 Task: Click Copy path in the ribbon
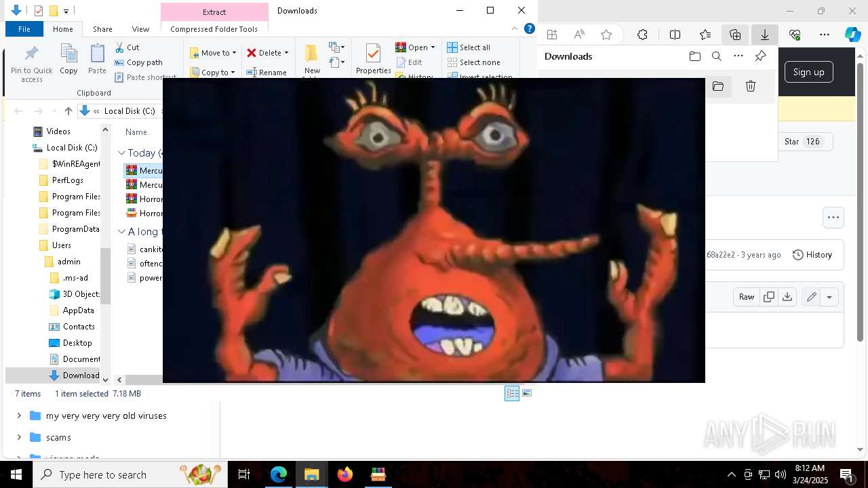[x=138, y=62]
